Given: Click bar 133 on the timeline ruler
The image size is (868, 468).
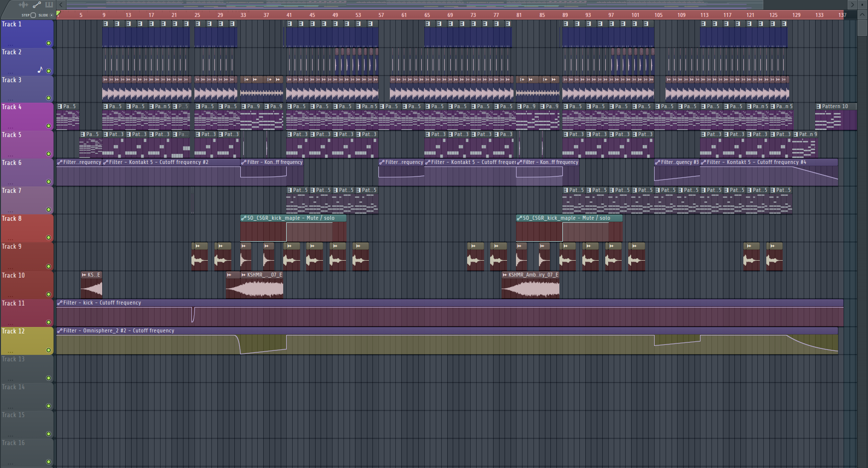Looking at the screenshot, I should [x=819, y=15].
